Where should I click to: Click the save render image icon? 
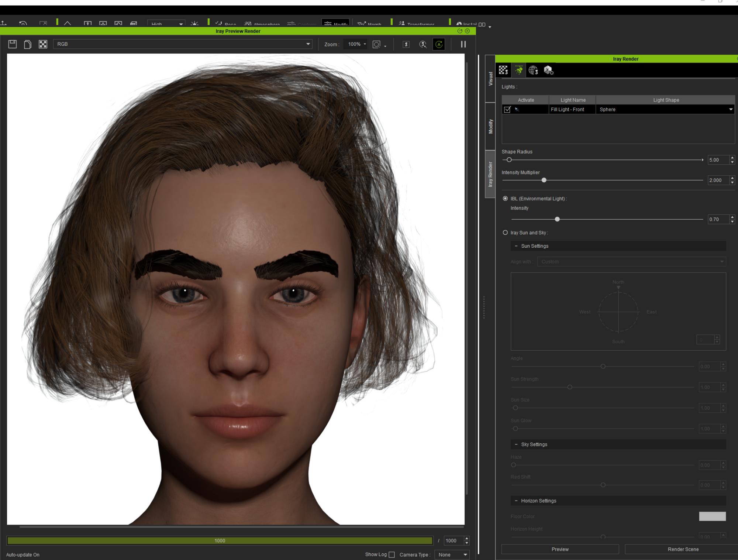coord(13,44)
